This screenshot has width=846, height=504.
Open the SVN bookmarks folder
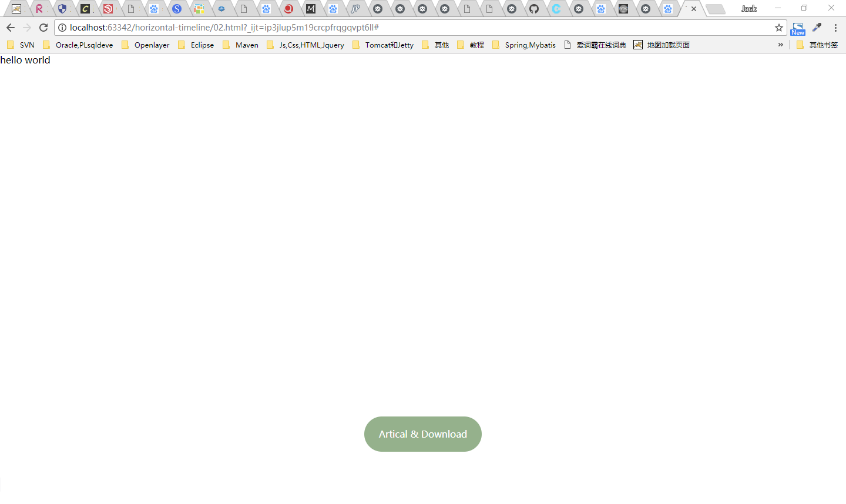click(21, 45)
